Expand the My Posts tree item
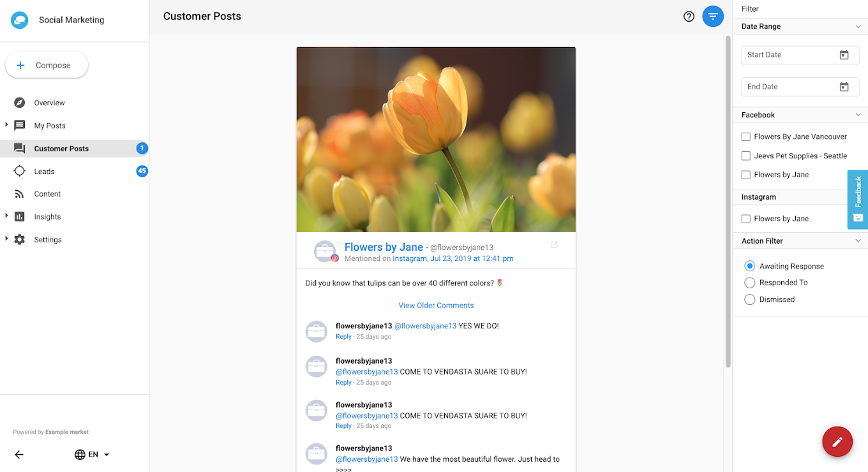 pos(6,125)
